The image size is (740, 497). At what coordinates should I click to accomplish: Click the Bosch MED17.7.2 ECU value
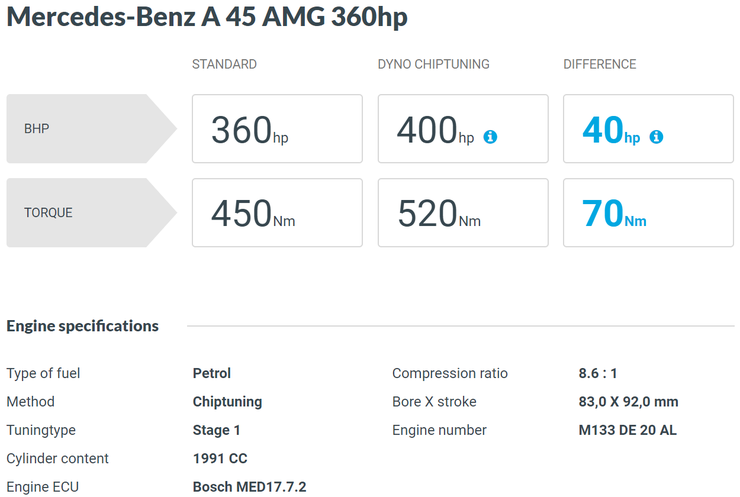click(249, 487)
